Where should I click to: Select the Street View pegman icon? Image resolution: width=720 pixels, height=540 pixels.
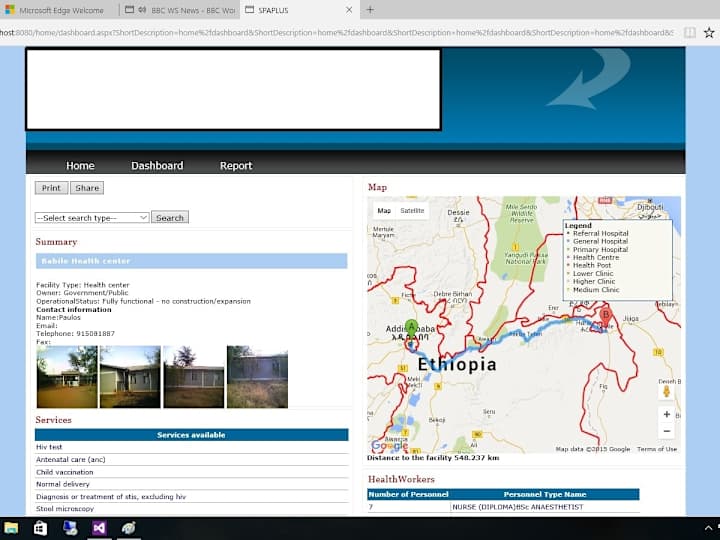pyautogui.click(x=667, y=392)
